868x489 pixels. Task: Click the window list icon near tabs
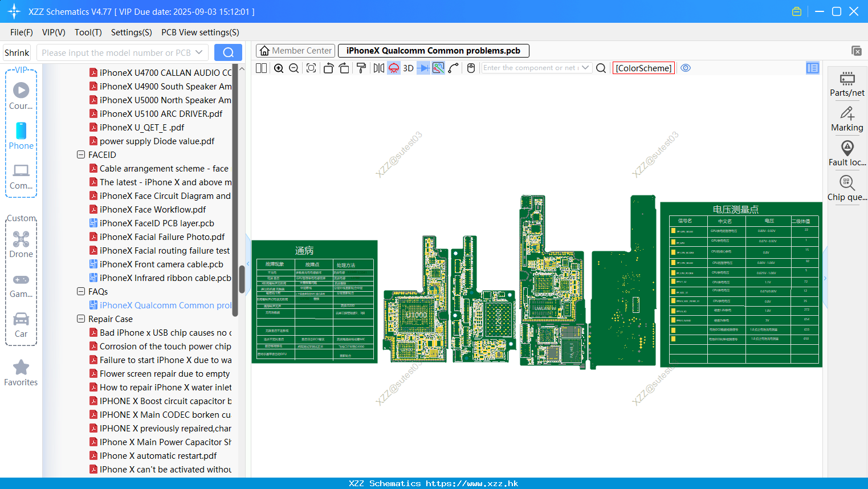click(857, 51)
